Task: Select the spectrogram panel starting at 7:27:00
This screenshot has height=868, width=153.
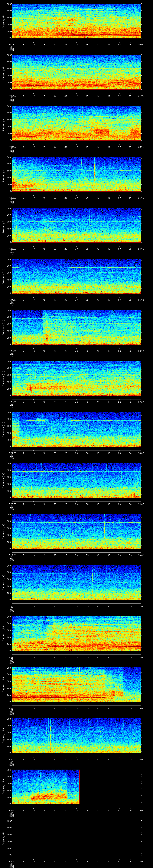Action: [x=77, y=430]
